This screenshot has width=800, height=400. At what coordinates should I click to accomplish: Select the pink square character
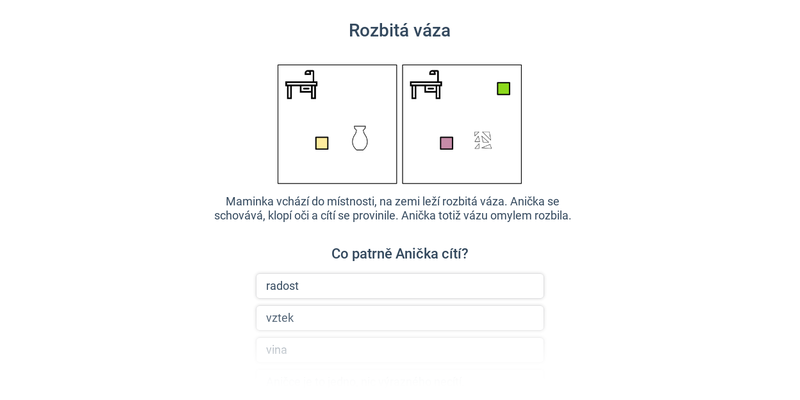pos(446,143)
